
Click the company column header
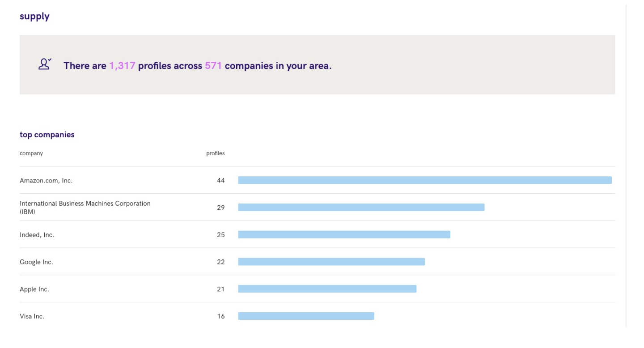pyautogui.click(x=31, y=153)
